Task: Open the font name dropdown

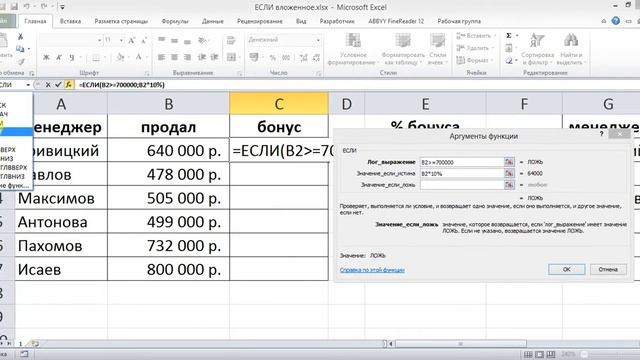Action: click(99, 40)
